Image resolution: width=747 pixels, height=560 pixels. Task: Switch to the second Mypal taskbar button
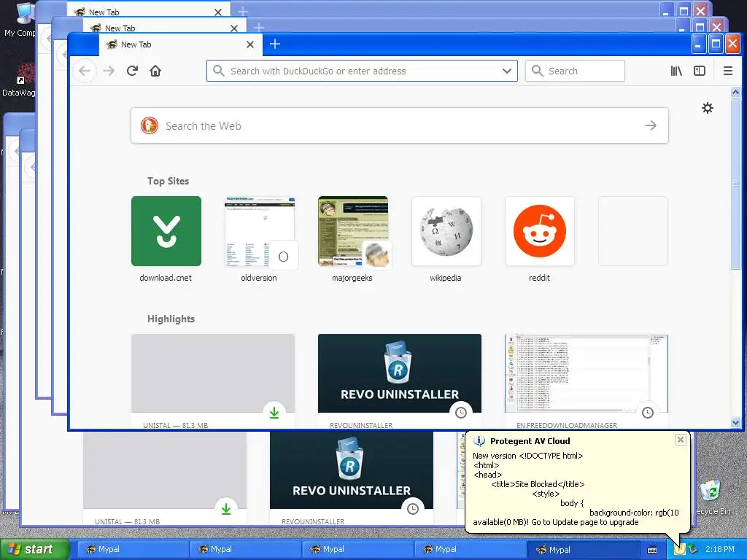tap(245, 550)
